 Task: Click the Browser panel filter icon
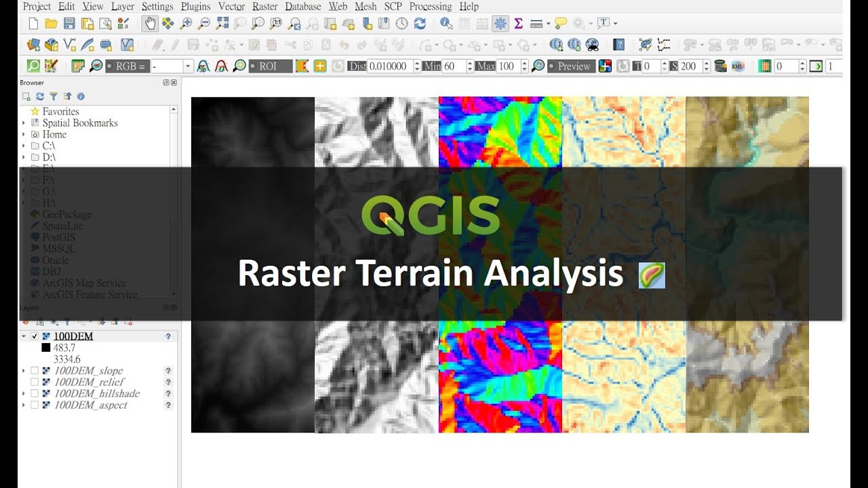54,97
